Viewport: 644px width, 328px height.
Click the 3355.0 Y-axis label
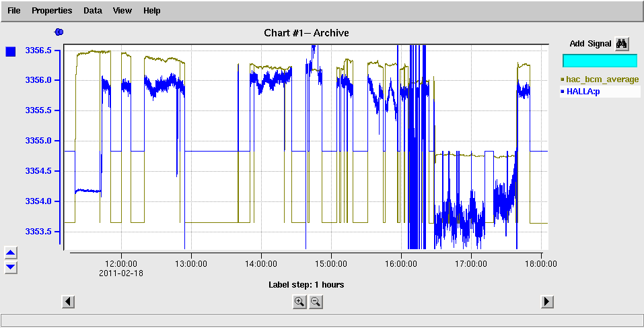(x=38, y=141)
